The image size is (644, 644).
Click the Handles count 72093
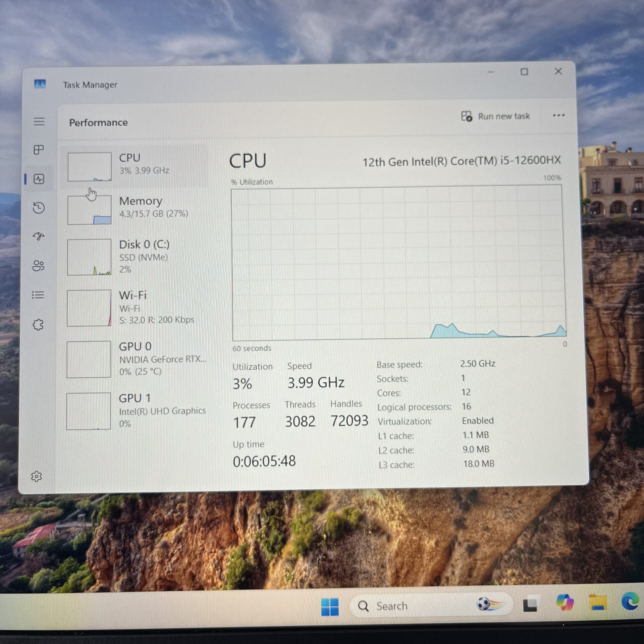point(350,421)
